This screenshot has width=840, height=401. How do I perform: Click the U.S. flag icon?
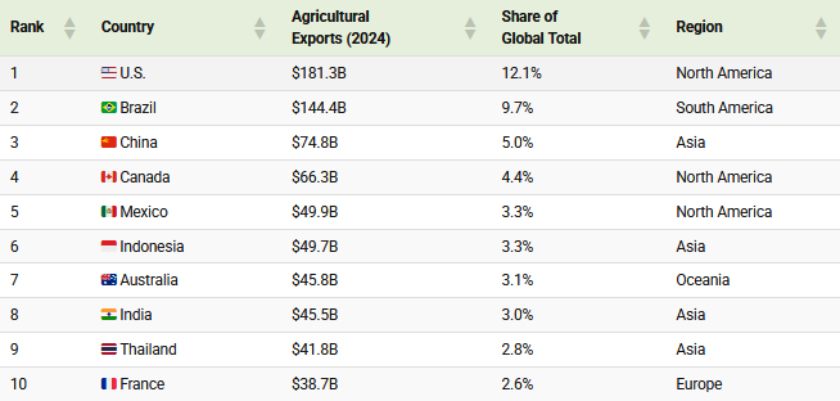pos(109,73)
